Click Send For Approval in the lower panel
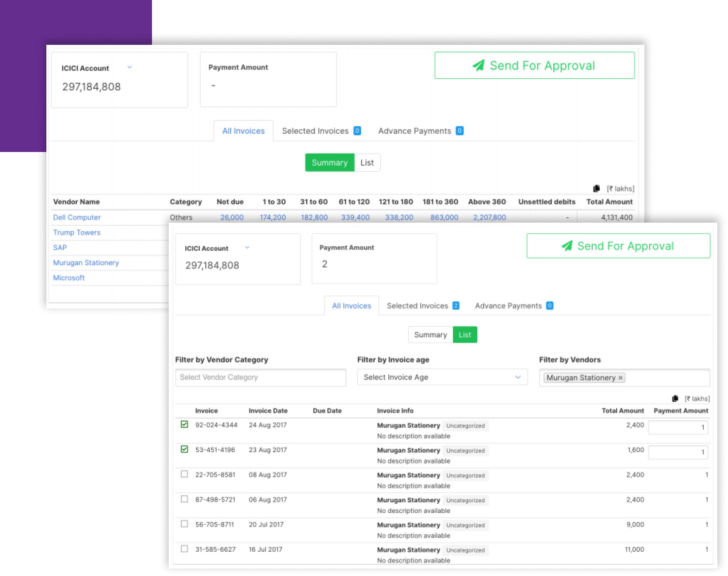The height and width of the screenshot is (576, 728). (618, 246)
